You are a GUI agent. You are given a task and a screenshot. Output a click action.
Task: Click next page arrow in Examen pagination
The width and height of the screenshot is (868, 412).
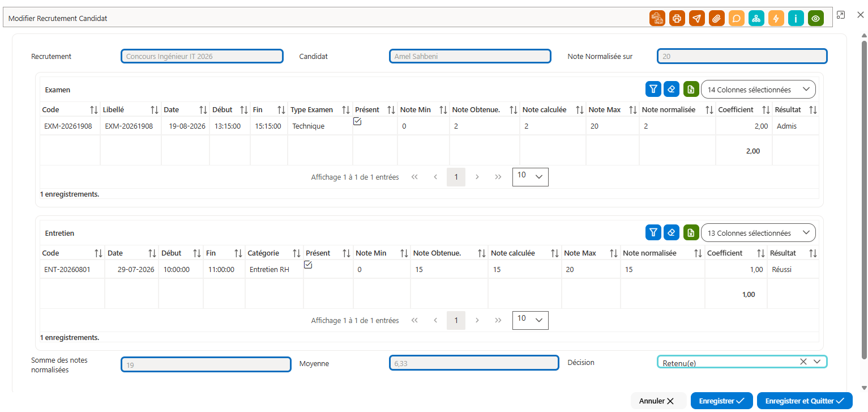tap(477, 177)
